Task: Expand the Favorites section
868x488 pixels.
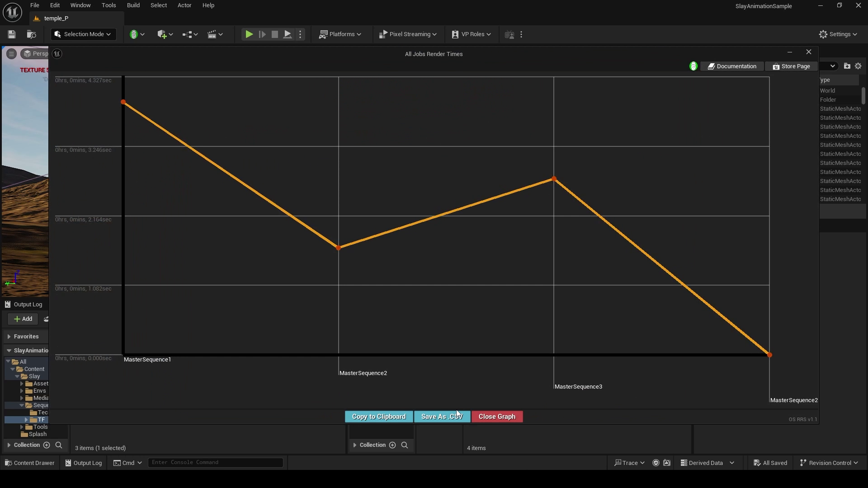Action: click(9, 337)
